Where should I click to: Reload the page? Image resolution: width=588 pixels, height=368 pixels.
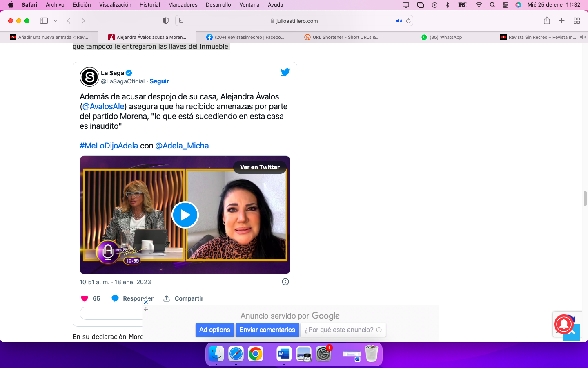point(408,21)
